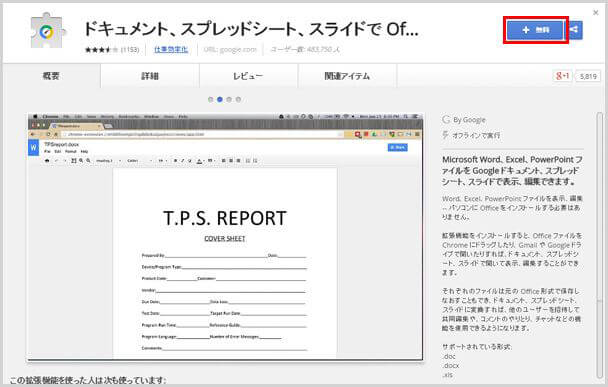608x387 pixels.
Task: Select the fourth carousel dot
Action: 238,99
